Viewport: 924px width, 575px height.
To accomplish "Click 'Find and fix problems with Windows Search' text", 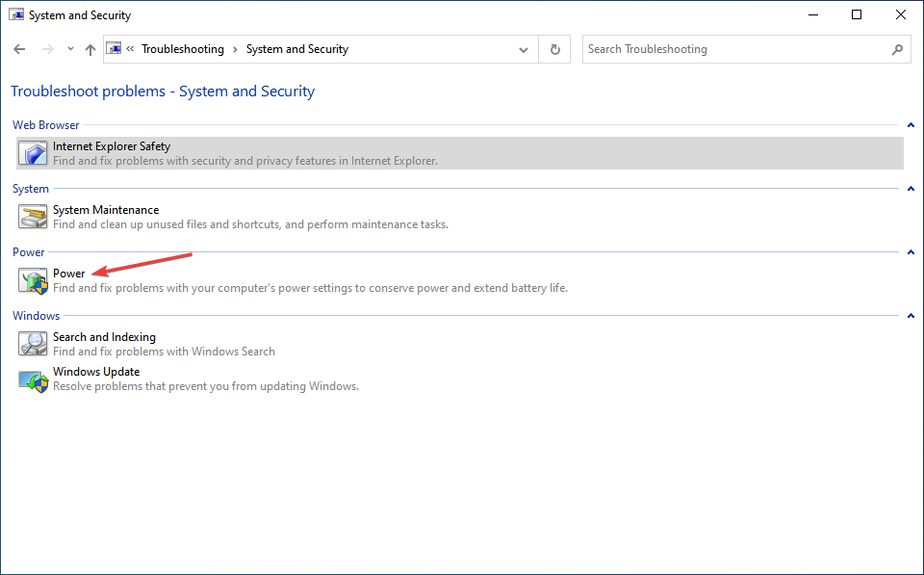I will coord(164,352).
